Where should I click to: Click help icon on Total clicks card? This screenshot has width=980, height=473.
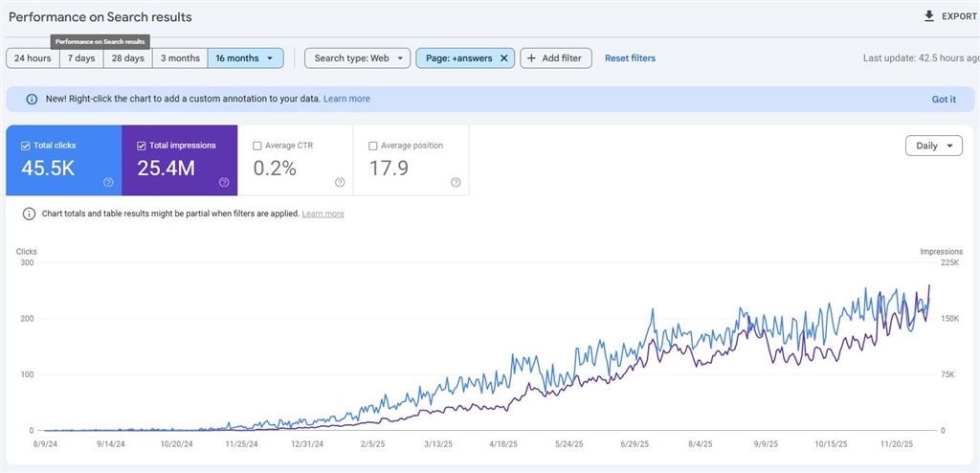pyautogui.click(x=108, y=182)
